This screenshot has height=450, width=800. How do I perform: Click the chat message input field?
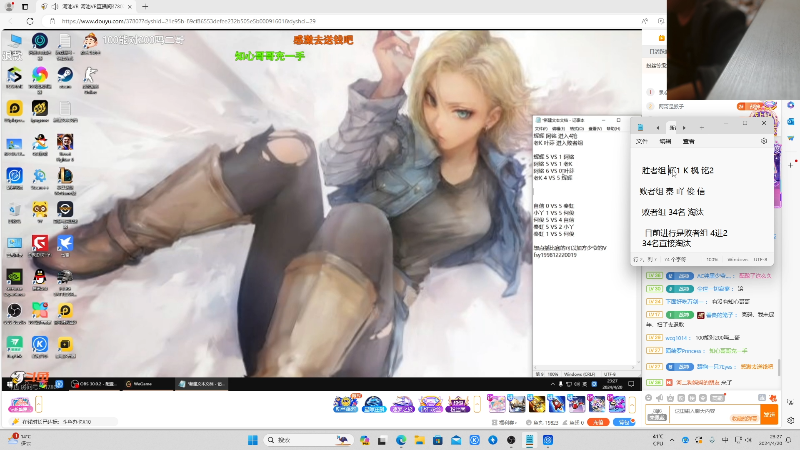coord(714,414)
